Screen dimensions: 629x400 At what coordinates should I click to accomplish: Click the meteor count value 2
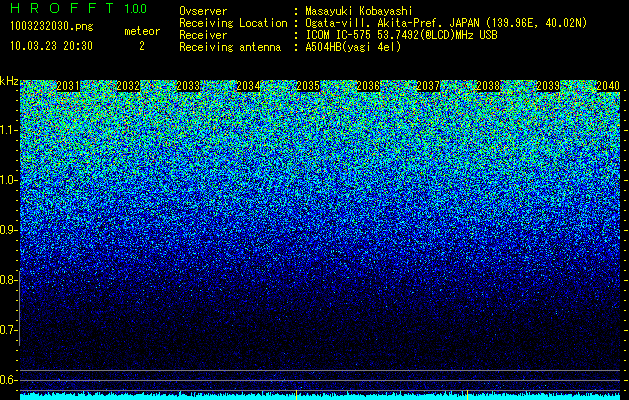(x=142, y=46)
